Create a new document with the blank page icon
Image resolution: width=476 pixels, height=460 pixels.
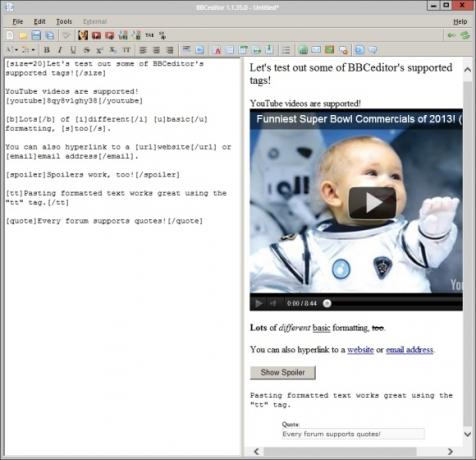point(10,35)
